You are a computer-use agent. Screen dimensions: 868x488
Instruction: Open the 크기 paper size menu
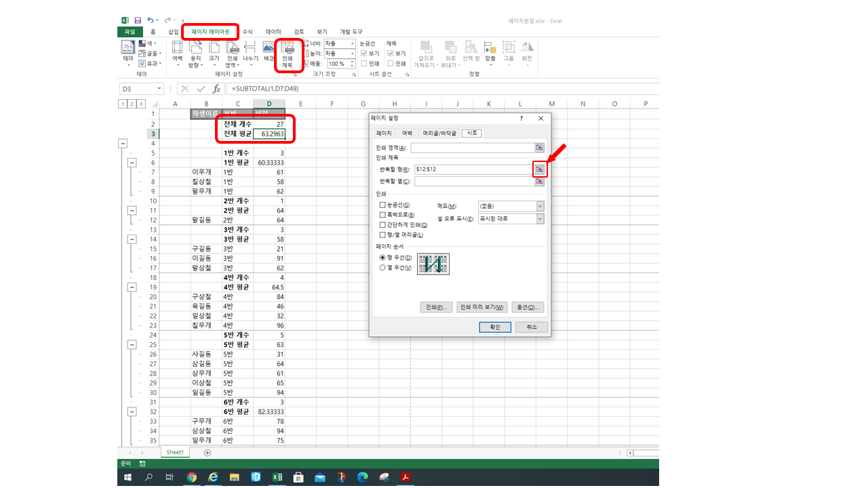pos(214,52)
